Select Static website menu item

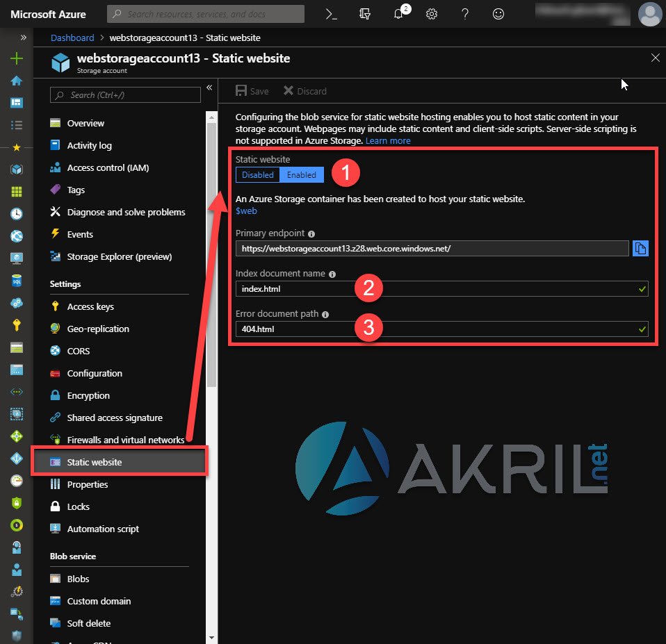point(120,462)
